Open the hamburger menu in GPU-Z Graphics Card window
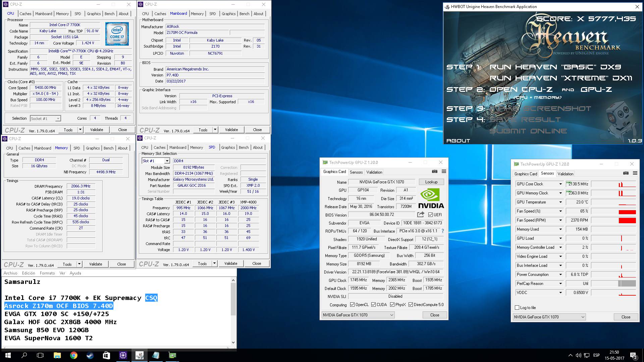 pyautogui.click(x=444, y=172)
